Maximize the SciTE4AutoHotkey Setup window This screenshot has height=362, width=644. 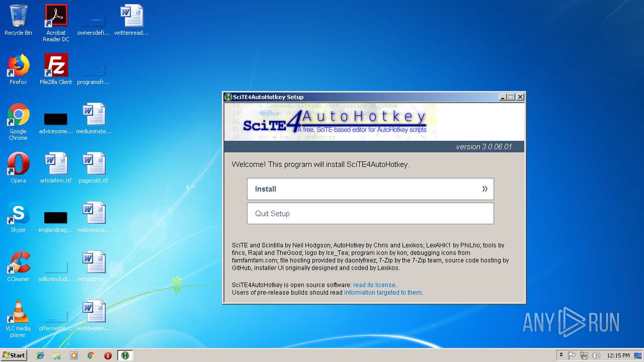(x=511, y=97)
